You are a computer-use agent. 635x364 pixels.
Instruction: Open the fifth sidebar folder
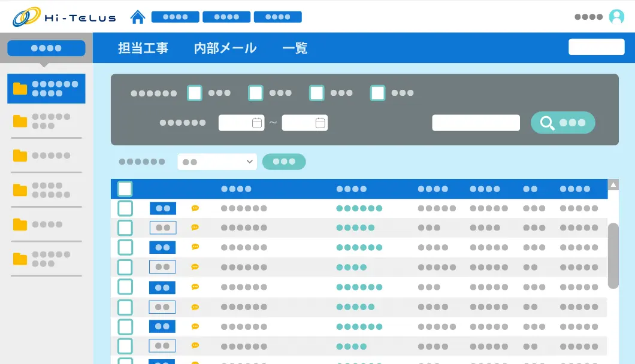pos(46,225)
